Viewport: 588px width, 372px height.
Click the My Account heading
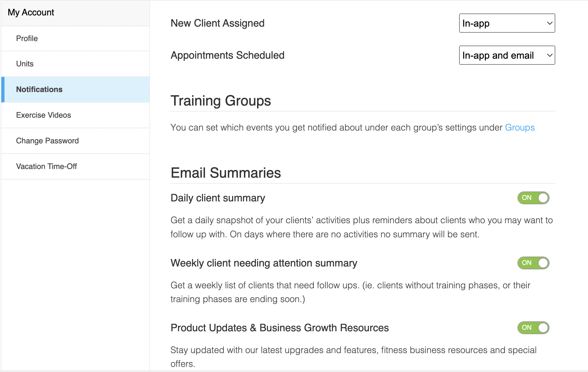click(31, 13)
